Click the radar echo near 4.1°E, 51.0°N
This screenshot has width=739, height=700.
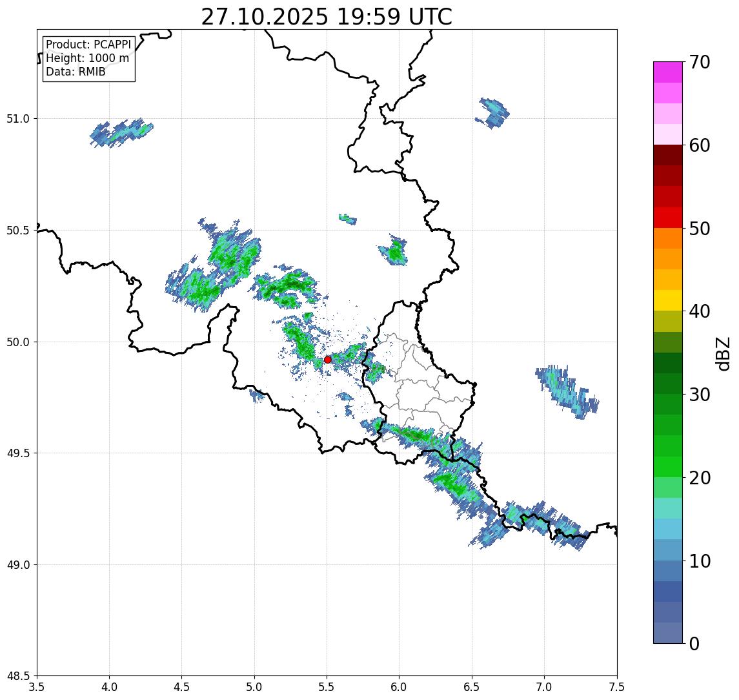tap(121, 134)
